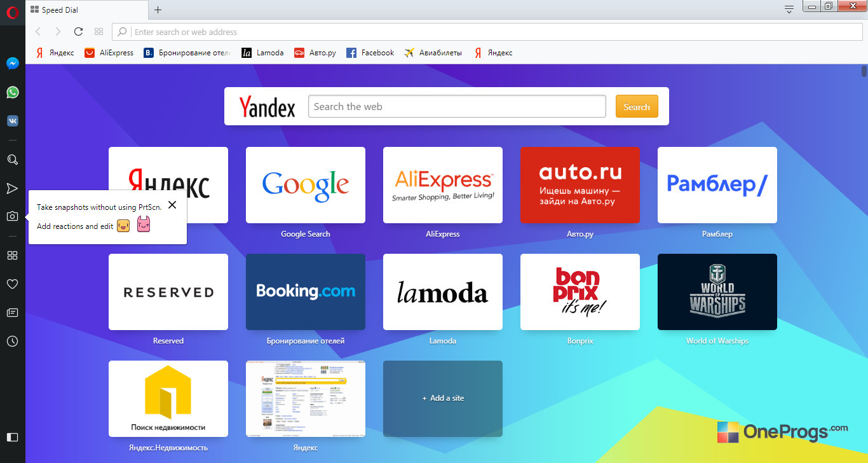Open WhatsApp in the sidebar
This screenshot has height=463, width=868.
click(x=12, y=92)
